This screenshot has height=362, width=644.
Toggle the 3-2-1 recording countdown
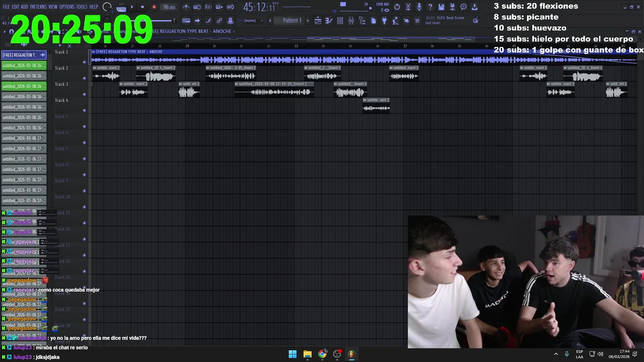click(x=208, y=7)
